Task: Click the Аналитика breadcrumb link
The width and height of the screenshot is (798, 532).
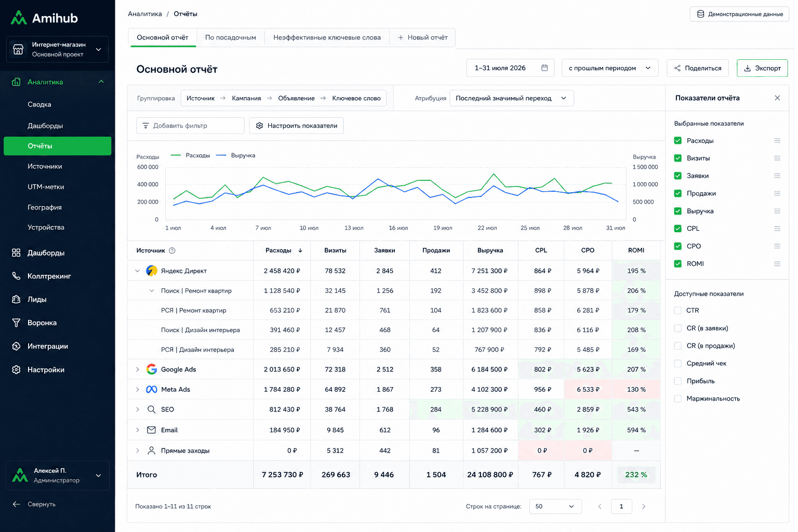Action: pos(145,14)
